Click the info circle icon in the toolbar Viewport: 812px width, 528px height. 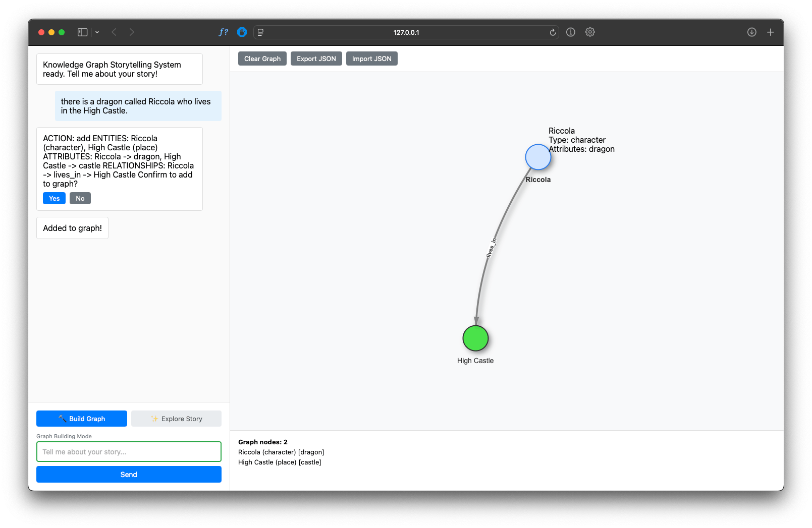571,32
